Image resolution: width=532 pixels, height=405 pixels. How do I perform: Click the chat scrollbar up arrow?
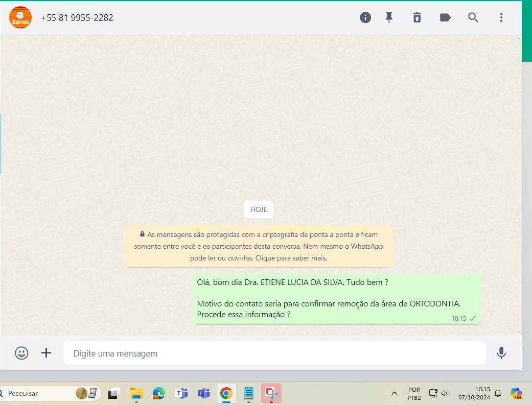(519, 38)
